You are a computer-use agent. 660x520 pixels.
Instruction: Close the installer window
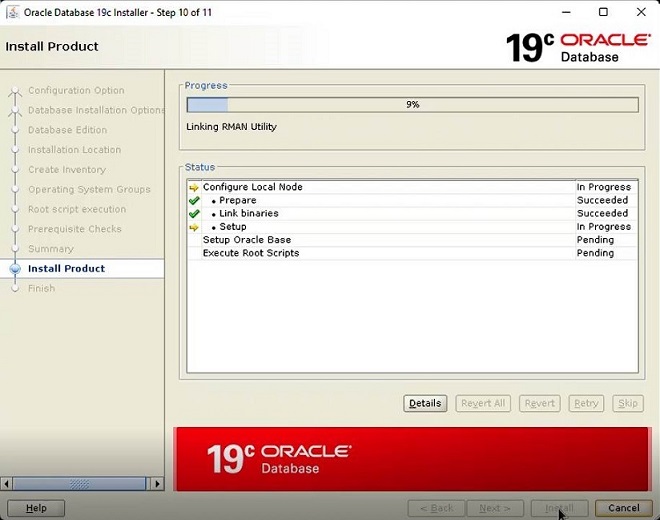(x=641, y=12)
